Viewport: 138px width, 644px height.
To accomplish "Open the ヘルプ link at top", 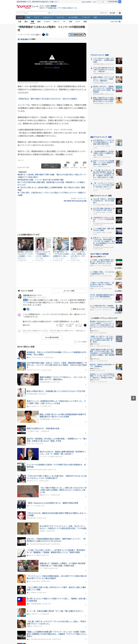I will [94, 2].
